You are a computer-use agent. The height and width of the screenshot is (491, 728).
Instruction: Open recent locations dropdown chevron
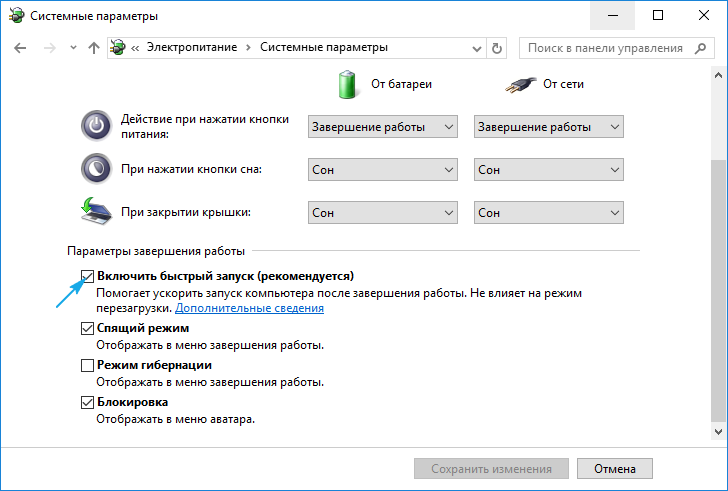[71, 48]
